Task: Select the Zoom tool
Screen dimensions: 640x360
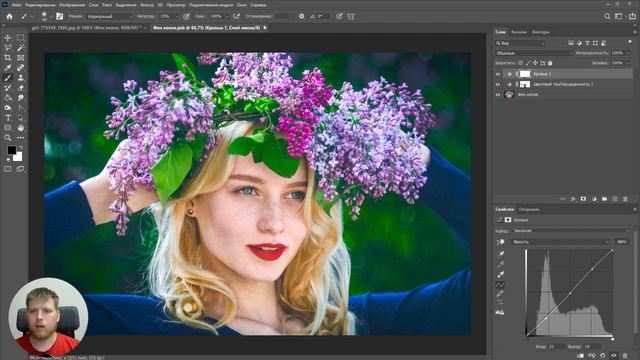Action: [8, 138]
